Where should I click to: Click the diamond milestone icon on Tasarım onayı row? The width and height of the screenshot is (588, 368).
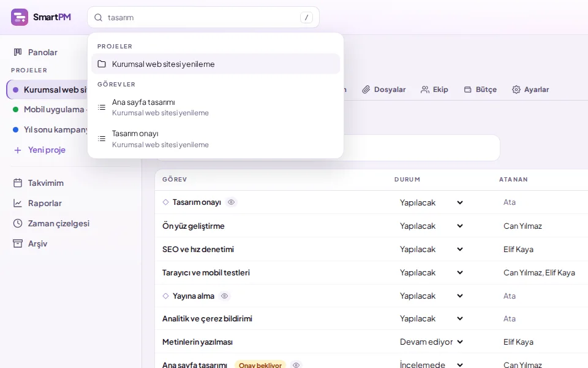pos(166,202)
